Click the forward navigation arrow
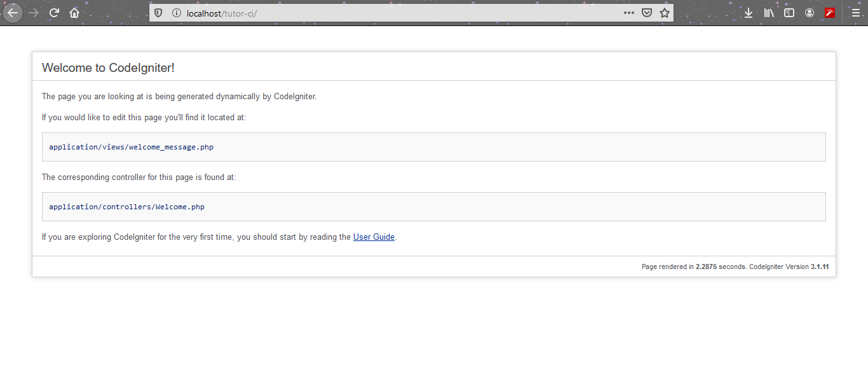The image size is (868, 381). (x=34, y=13)
